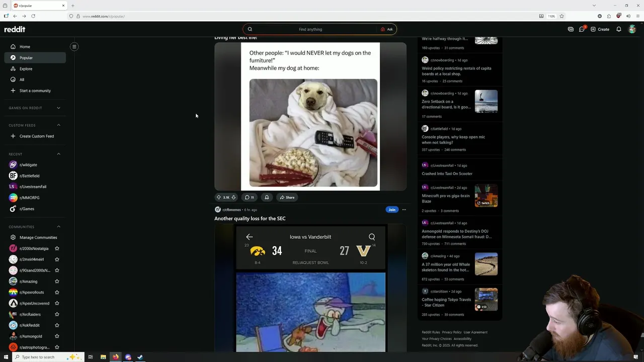Open the chat icon with notification badge

click(x=582, y=29)
